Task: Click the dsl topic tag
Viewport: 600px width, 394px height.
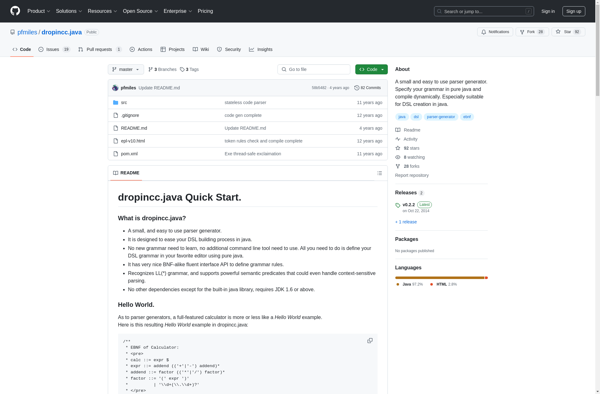Action: pos(416,117)
